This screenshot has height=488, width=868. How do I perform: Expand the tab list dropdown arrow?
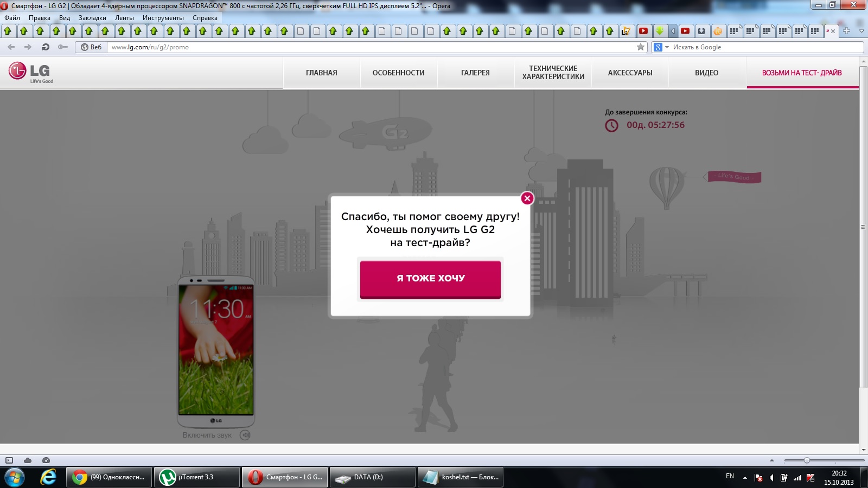point(861,31)
